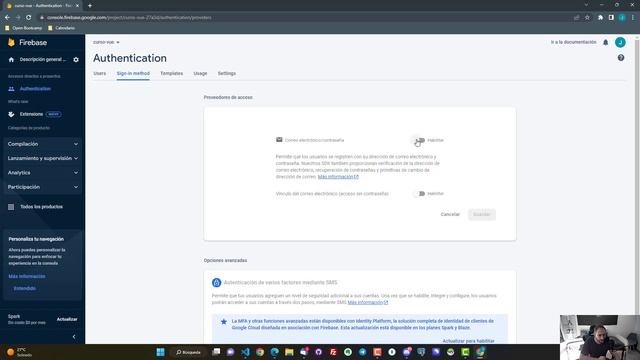The image size is (640, 360).
Task: Collapse the sidebar navigation arrow
Action: [74, 337]
